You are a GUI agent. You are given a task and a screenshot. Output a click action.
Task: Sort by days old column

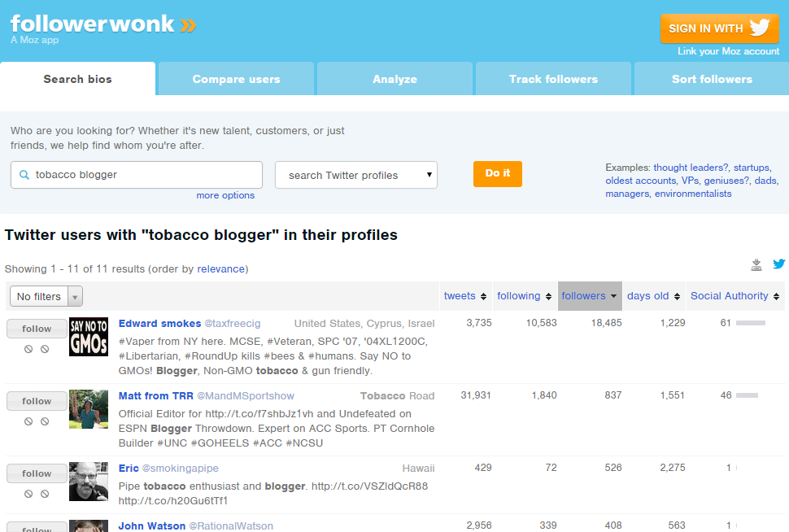pyautogui.click(x=653, y=296)
